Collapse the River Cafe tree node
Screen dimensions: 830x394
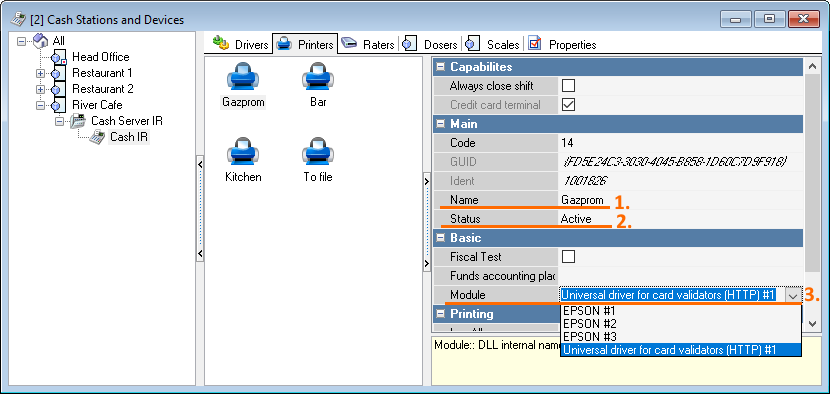point(41,105)
